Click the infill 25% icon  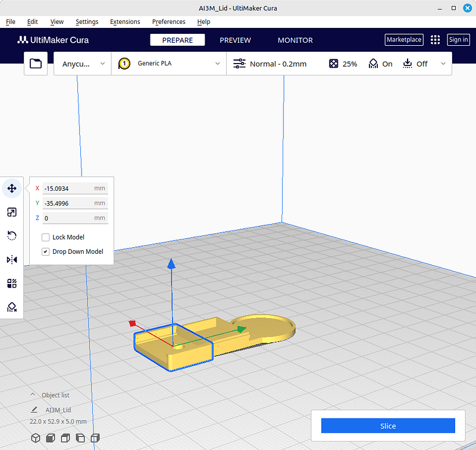pos(334,64)
